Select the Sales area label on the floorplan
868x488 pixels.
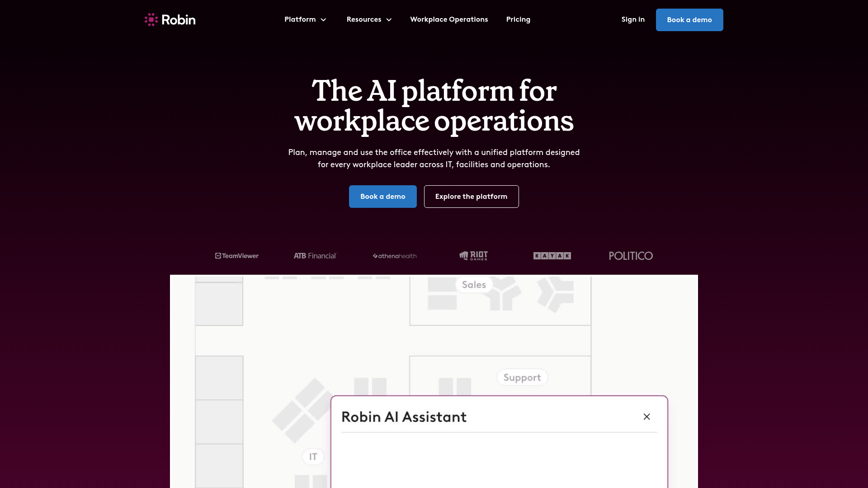(473, 284)
